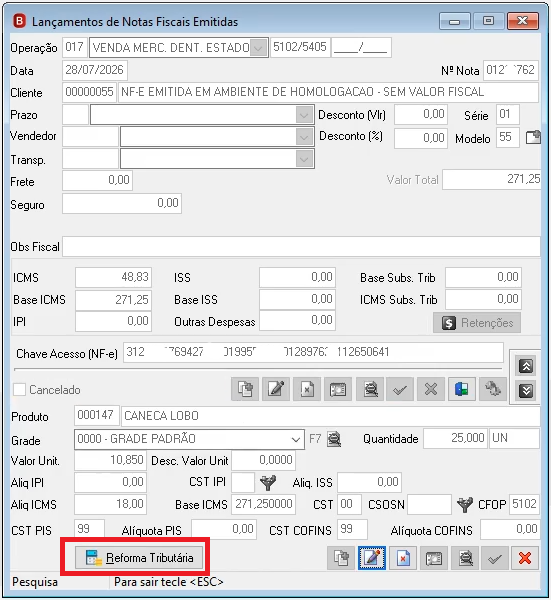The height and width of the screenshot is (600, 551).
Task: Click the new-record icon in the nota toolbar
Action: tap(245, 389)
